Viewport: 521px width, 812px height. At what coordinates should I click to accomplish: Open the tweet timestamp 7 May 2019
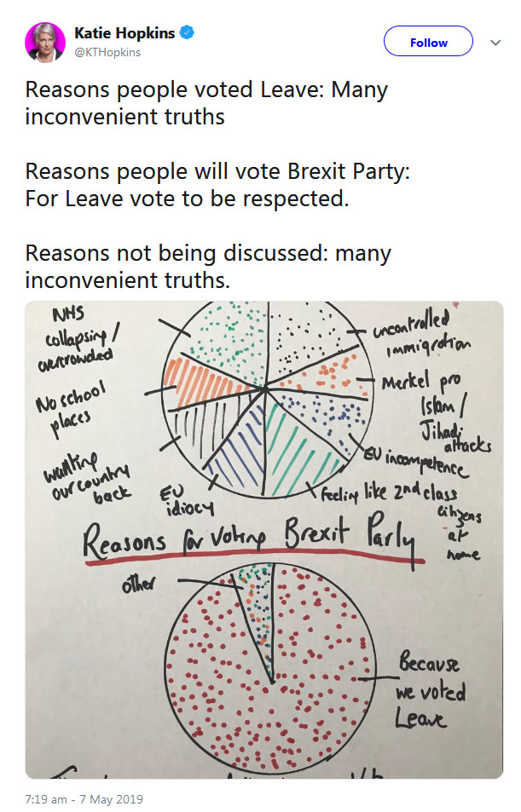point(84,799)
